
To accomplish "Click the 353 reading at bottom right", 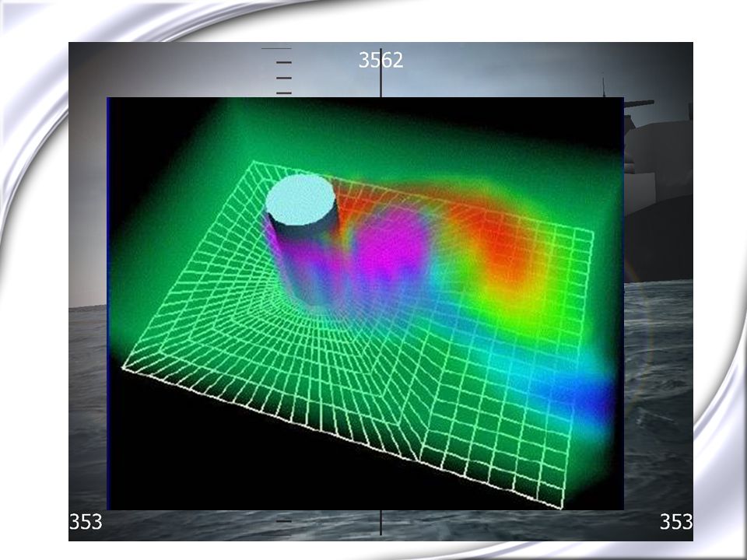I will pos(676,522).
